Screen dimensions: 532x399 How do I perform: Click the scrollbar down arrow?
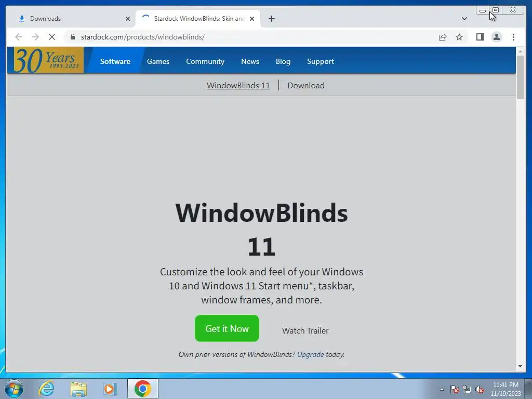[520, 366]
